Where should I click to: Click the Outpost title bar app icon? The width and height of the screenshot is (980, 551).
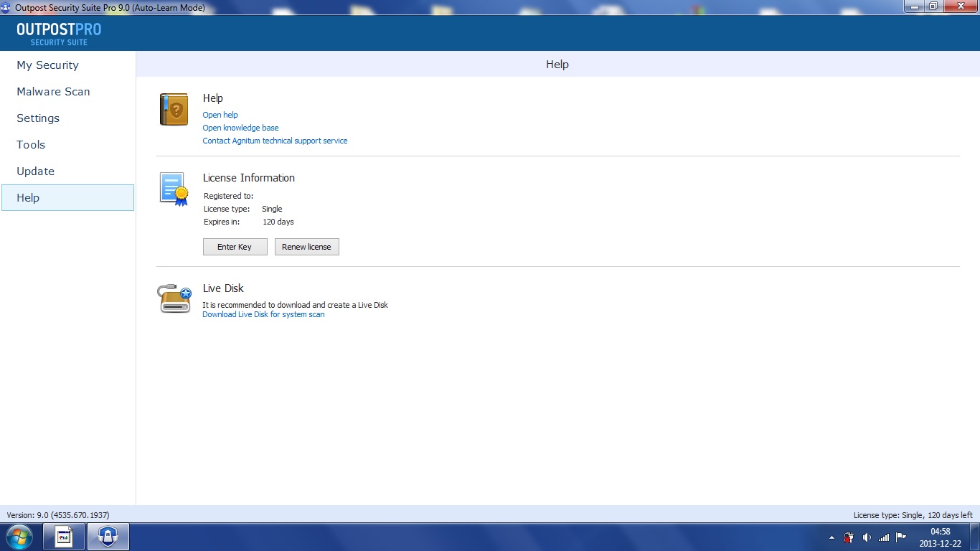6,7
